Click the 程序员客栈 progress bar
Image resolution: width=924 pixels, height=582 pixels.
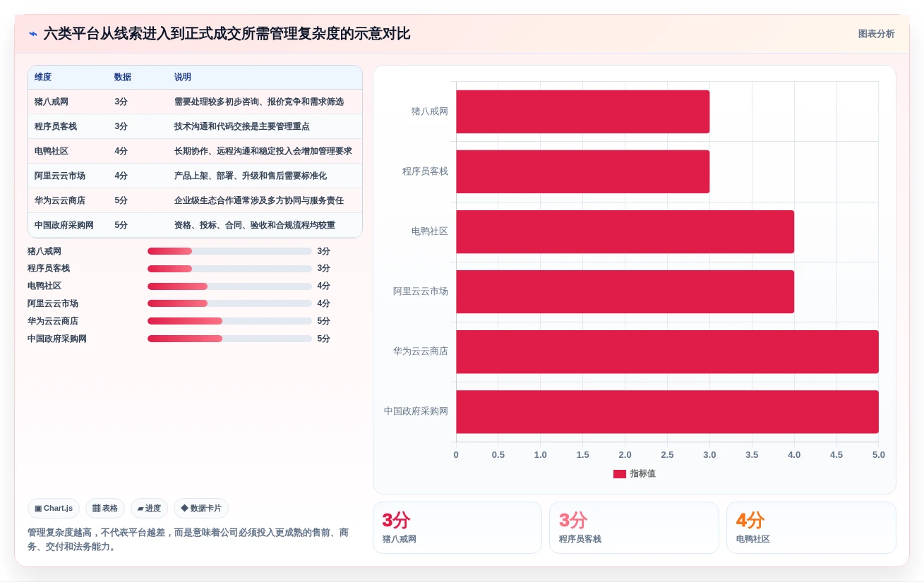tap(229, 269)
